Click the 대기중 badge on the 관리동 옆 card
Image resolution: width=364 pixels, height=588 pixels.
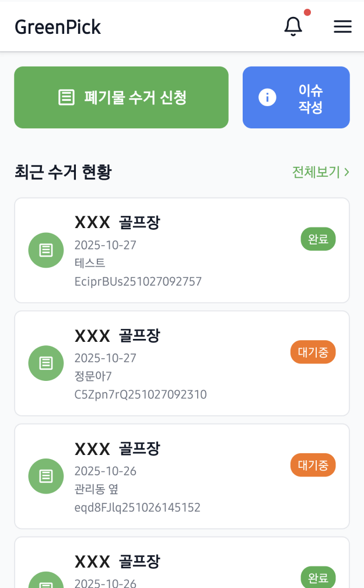pos(313,465)
